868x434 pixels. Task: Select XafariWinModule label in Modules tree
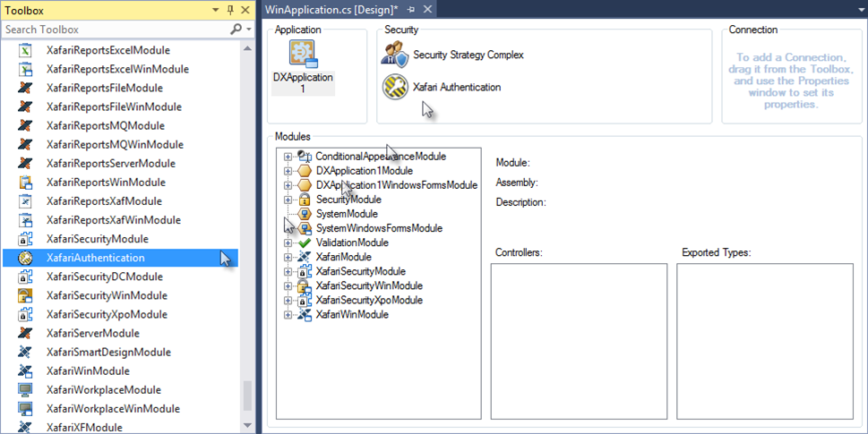tap(352, 315)
